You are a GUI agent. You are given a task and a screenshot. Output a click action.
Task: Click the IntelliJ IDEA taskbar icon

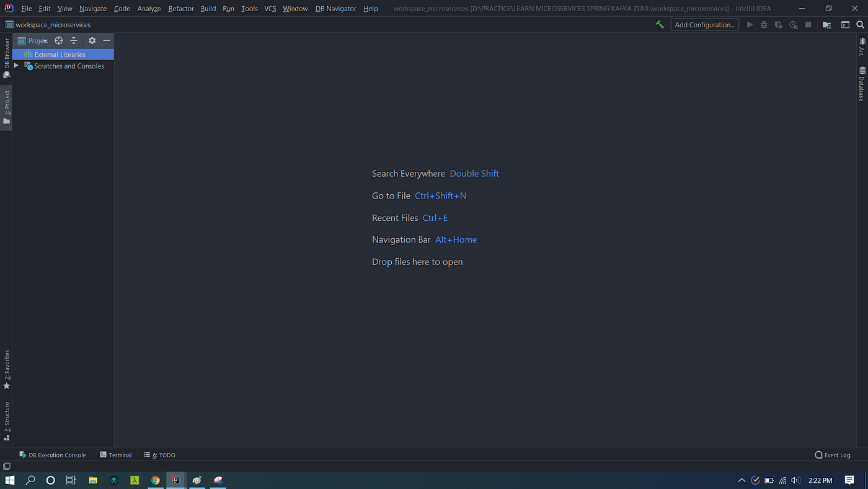pos(176,480)
